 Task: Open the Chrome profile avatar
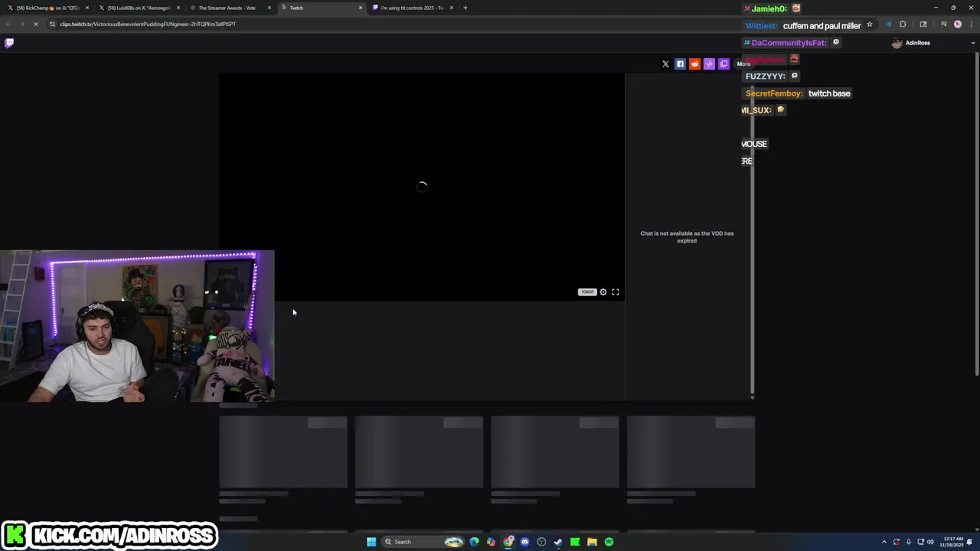pyautogui.click(x=958, y=24)
